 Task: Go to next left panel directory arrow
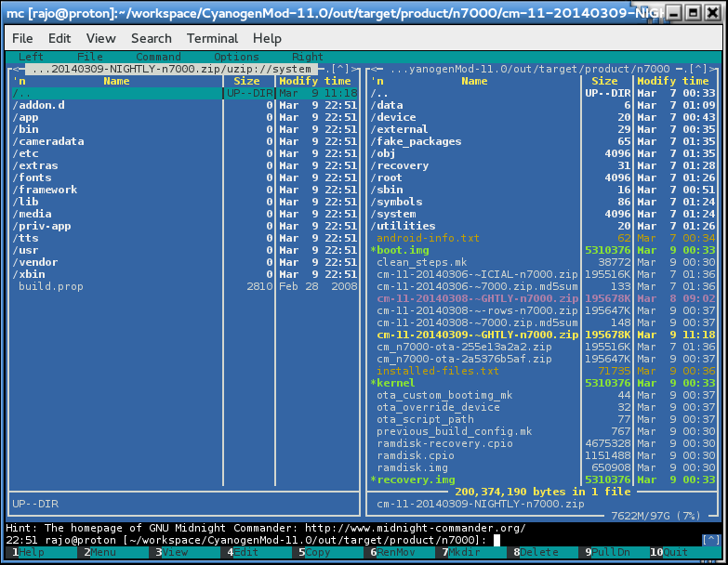[356, 69]
